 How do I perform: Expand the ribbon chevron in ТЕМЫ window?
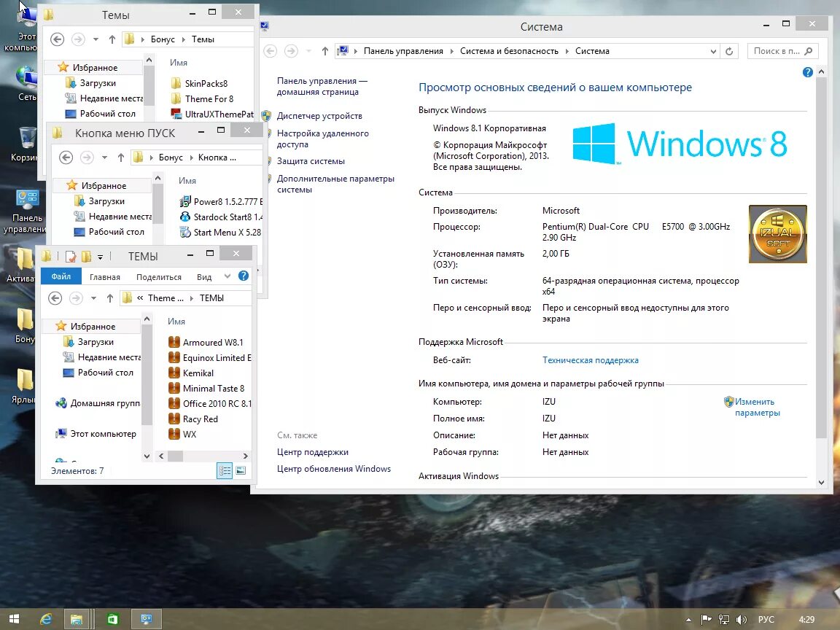[x=227, y=276]
